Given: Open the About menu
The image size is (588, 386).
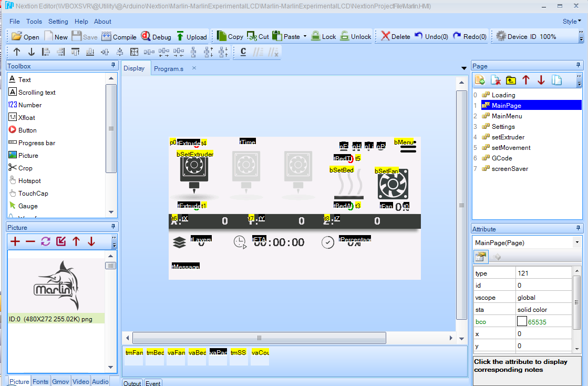Looking at the screenshot, I should coord(102,22).
